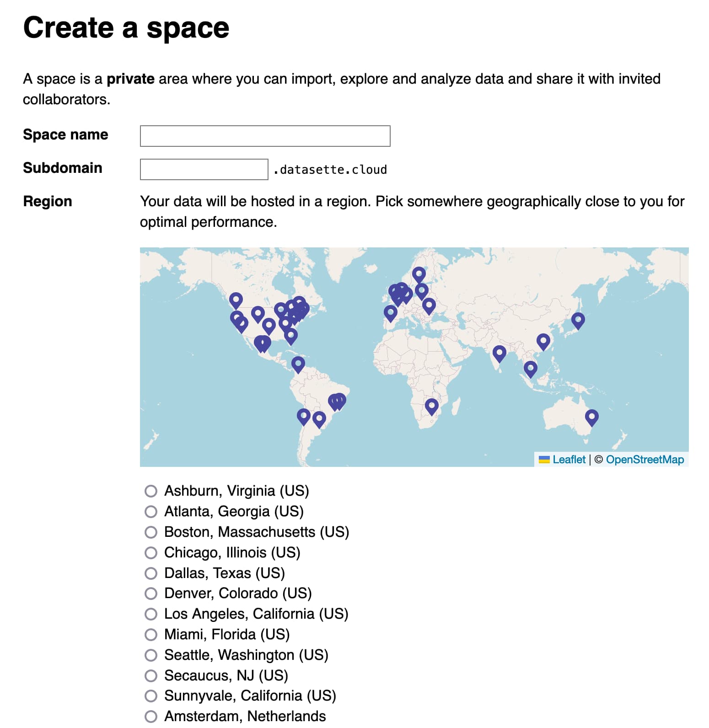Click the map marker over Colombia

298,365
